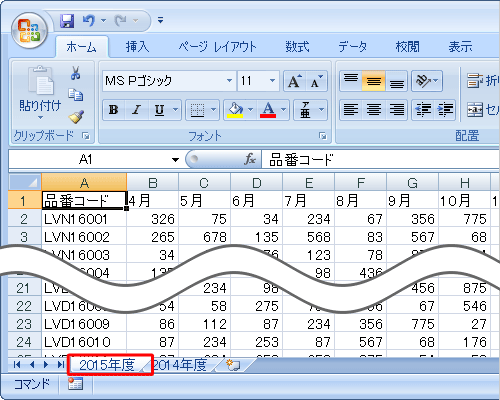
Task: Align text to the left
Action: click(351, 110)
